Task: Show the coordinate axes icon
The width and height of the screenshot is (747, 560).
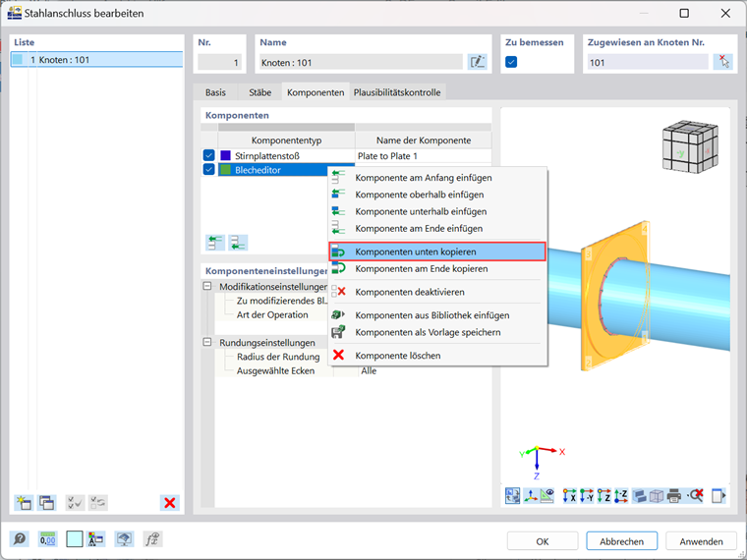Action: click(x=530, y=496)
